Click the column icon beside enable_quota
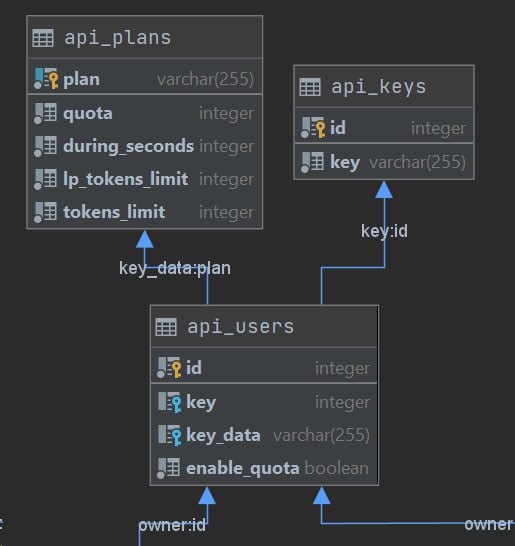This screenshot has width=515, height=546. [169, 468]
